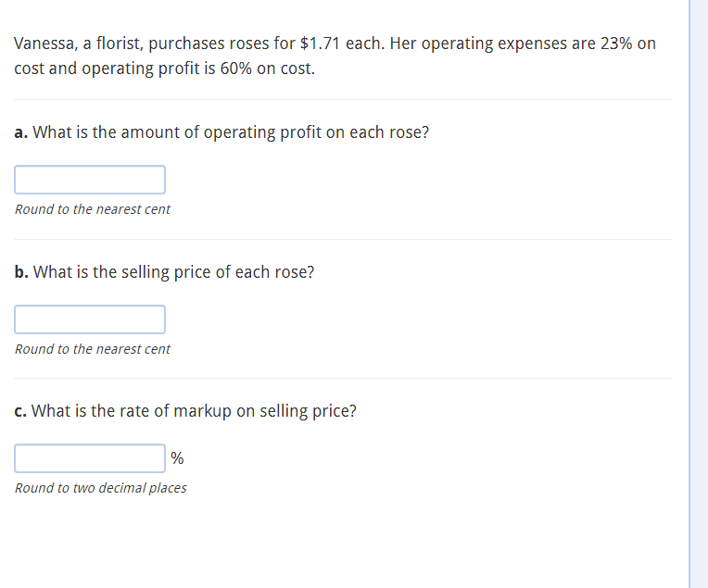Image resolution: width=708 pixels, height=588 pixels.
Task: Focus the selling price answer box
Action: (90, 319)
